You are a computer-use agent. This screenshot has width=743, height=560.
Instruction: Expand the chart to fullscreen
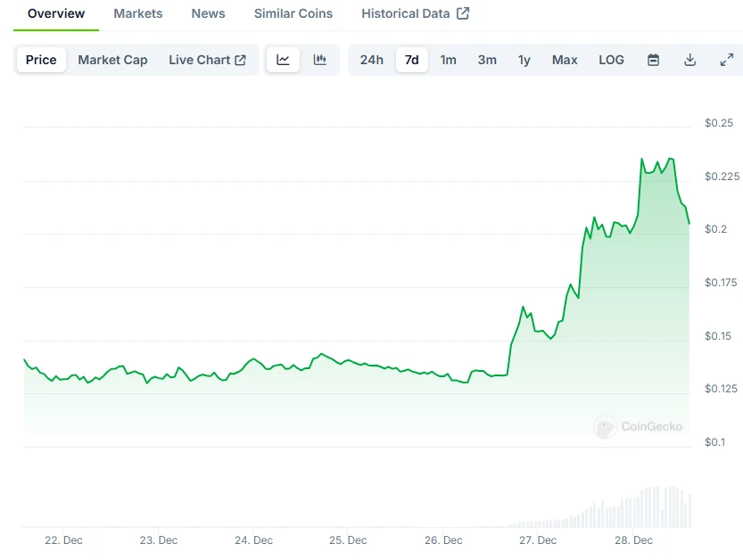click(726, 59)
